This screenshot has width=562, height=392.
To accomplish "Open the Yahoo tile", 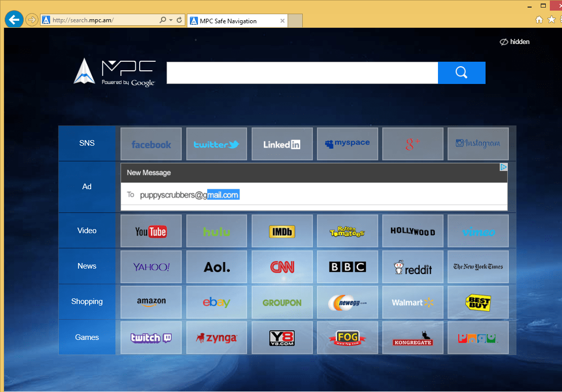I will tap(151, 267).
